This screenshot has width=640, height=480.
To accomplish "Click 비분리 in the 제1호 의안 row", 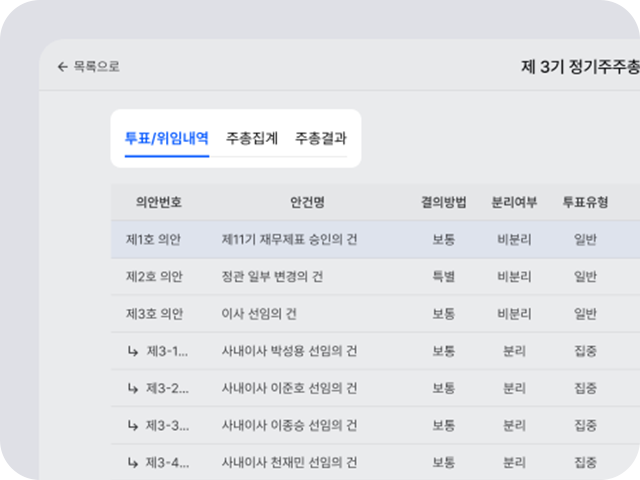I will pos(514,240).
